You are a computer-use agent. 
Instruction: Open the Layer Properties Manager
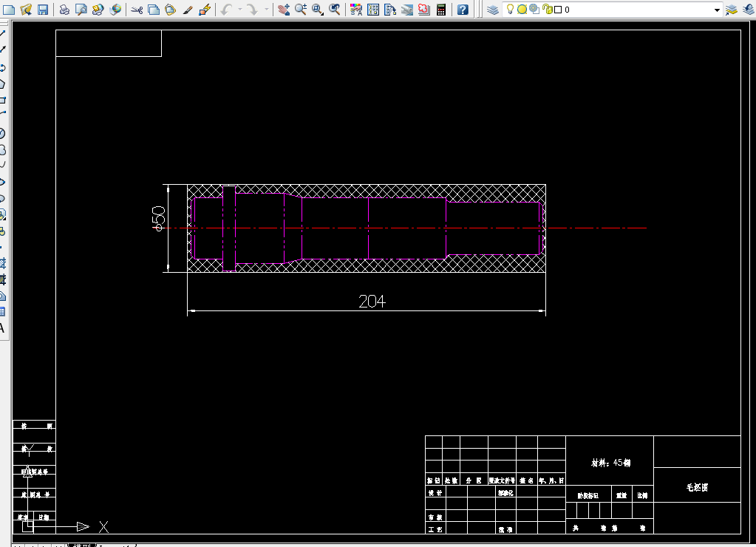click(493, 9)
